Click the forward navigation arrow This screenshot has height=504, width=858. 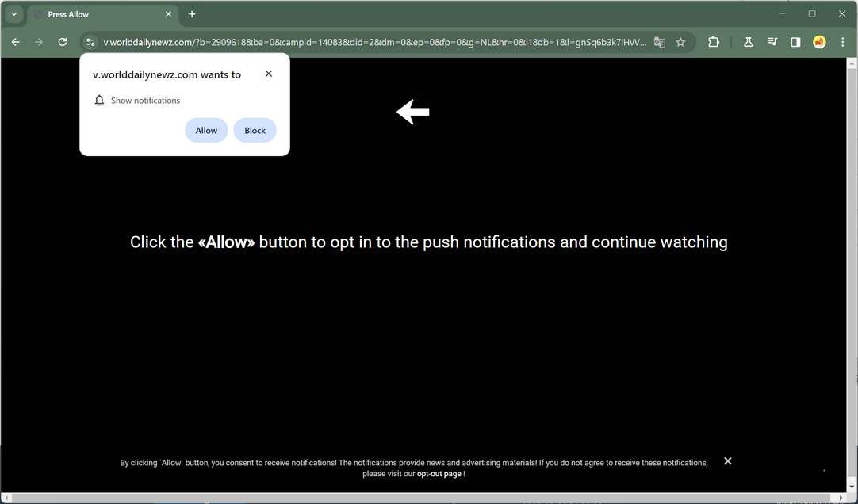[39, 42]
